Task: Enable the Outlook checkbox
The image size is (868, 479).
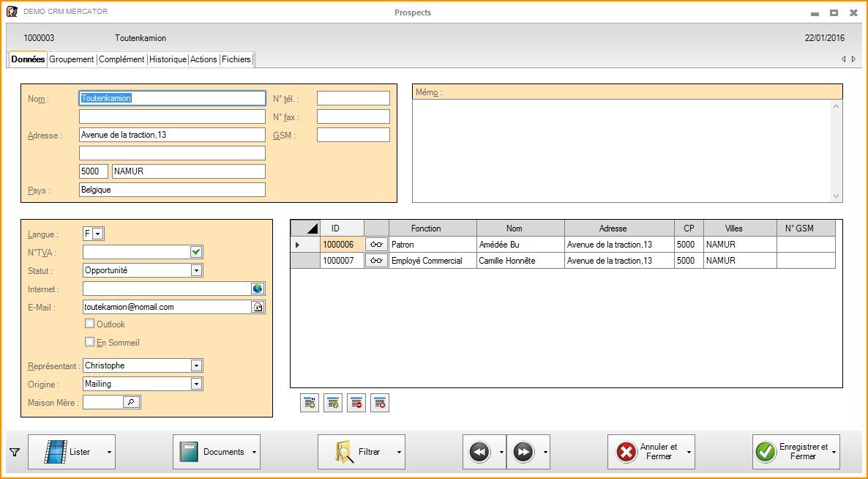Action: tap(90, 324)
